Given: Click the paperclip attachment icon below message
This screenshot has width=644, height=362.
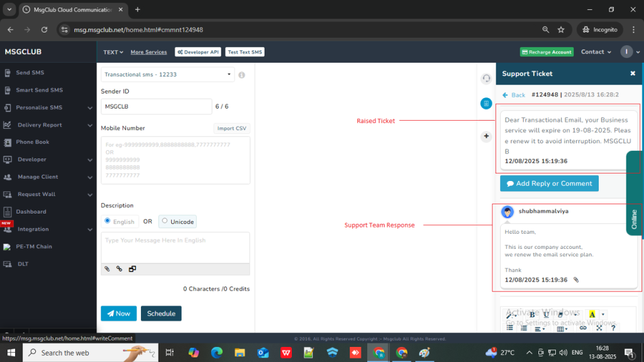Looking at the screenshot, I should (107, 269).
